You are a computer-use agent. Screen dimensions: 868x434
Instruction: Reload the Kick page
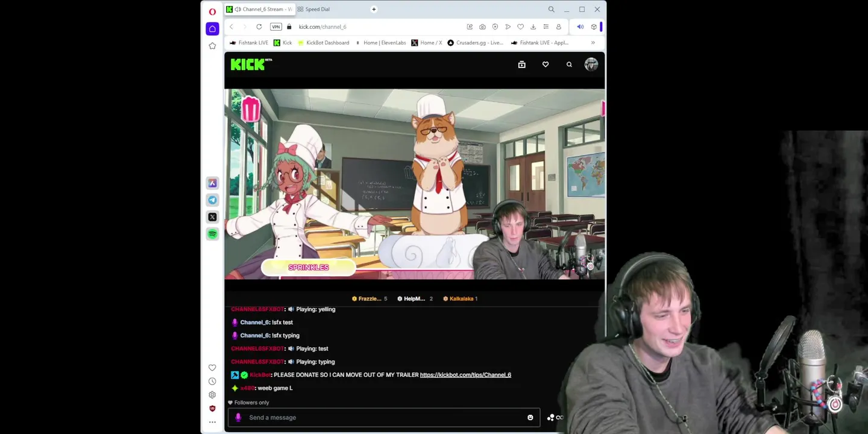[259, 27]
